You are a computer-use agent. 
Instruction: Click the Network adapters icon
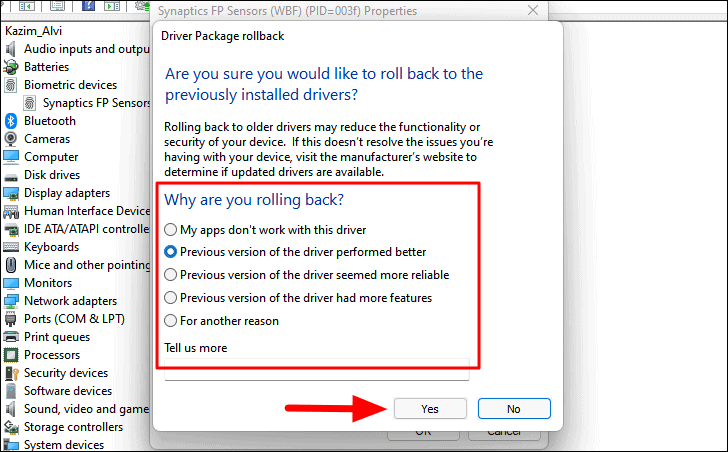pos(11,301)
